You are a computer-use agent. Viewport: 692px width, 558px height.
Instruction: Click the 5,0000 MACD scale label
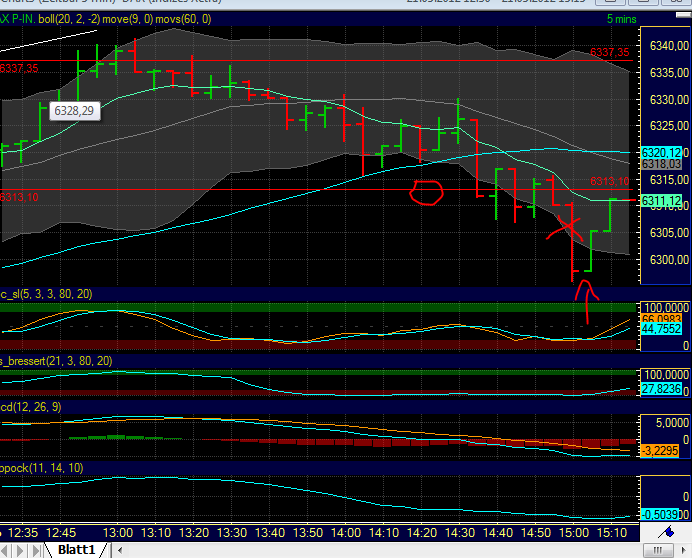click(x=672, y=422)
